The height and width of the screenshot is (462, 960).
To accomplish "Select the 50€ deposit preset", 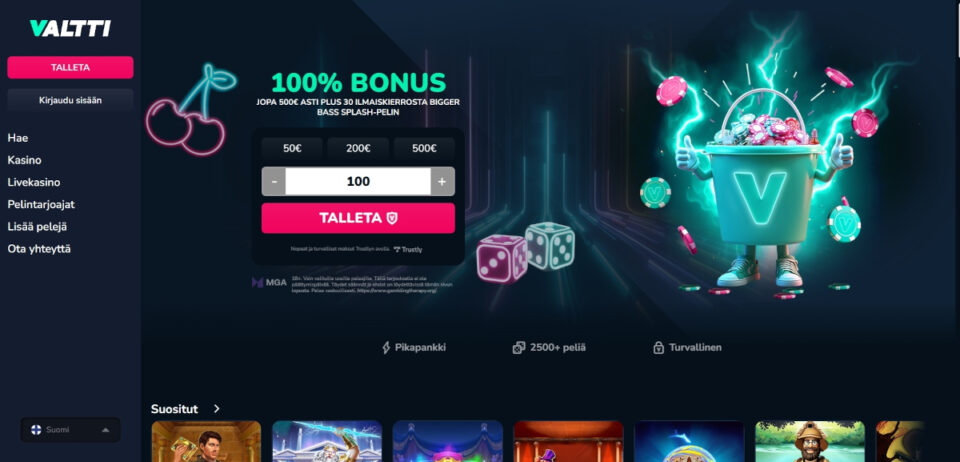I will (292, 149).
